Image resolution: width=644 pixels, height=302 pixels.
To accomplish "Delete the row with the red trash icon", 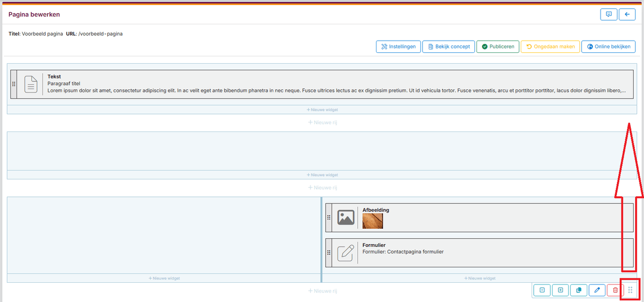I will pos(615,290).
